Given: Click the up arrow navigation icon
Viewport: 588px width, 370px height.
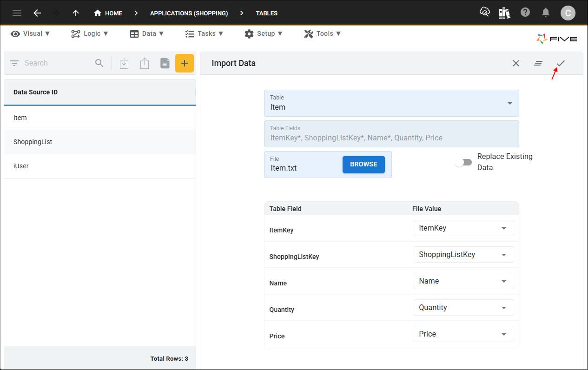Looking at the screenshot, I should click(x=76, y=13).
